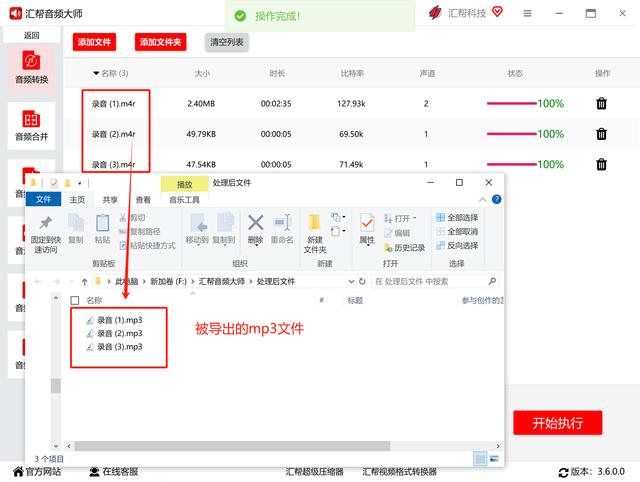Click the 开始执行 button
The height and width of the screenshot is (482, 640).
coord(558,423)
